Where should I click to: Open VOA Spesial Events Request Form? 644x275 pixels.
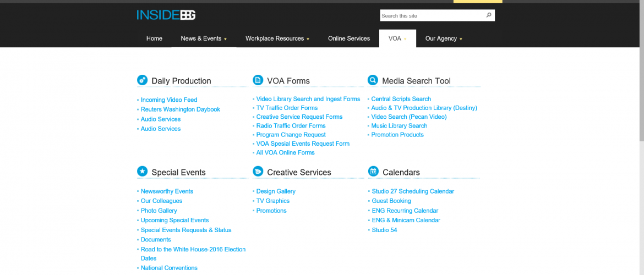(303, 144)
